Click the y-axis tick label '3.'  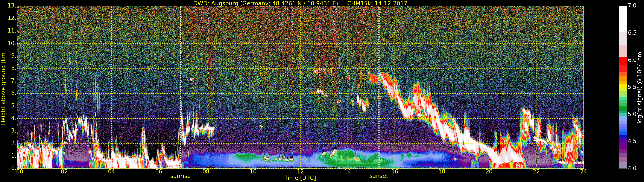pos(14,131)
